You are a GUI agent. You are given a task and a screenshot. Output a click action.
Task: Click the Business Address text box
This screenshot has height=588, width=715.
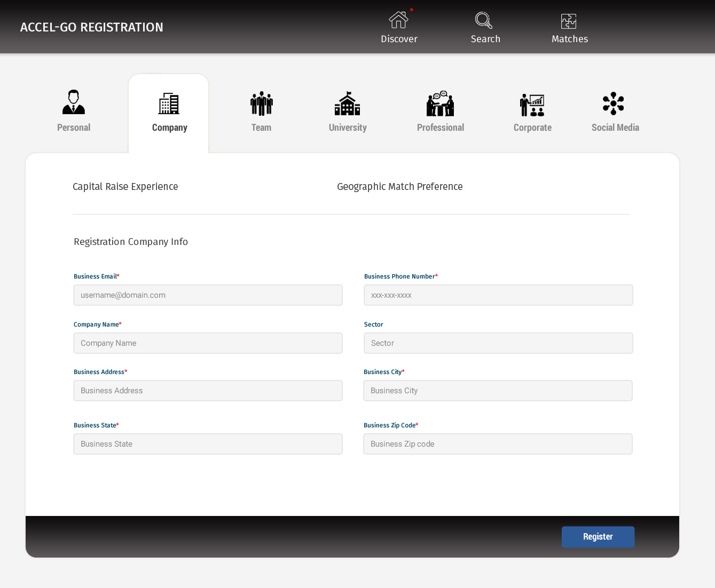tap(208, 391)
